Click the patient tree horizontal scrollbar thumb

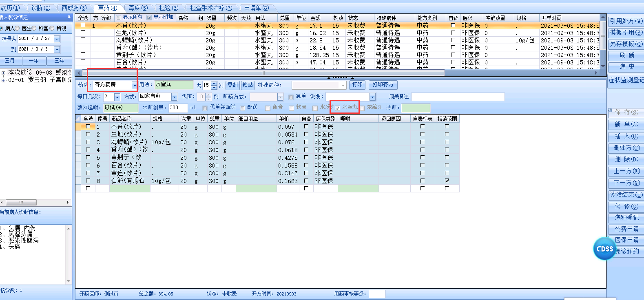21,203
